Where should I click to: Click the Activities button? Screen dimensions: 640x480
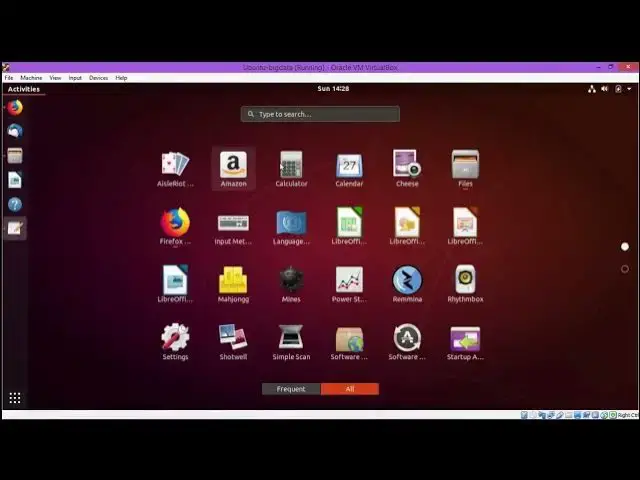pos(24,89)
